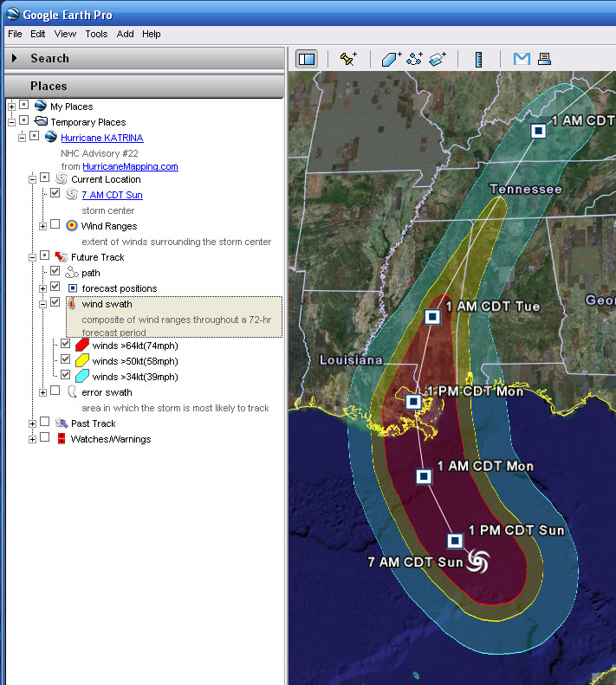The width and height of the screenshot is (616, 685).
Task: Select the Watches/Warnings red icon
Action: click(62, 438)
